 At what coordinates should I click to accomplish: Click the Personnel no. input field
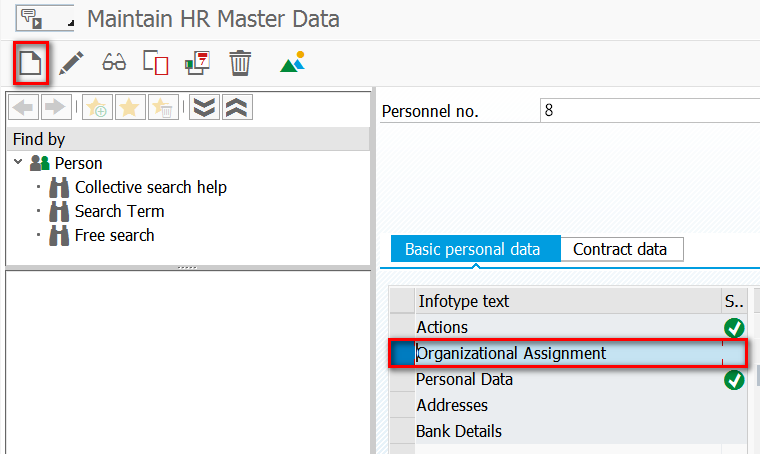click(649, 110)
